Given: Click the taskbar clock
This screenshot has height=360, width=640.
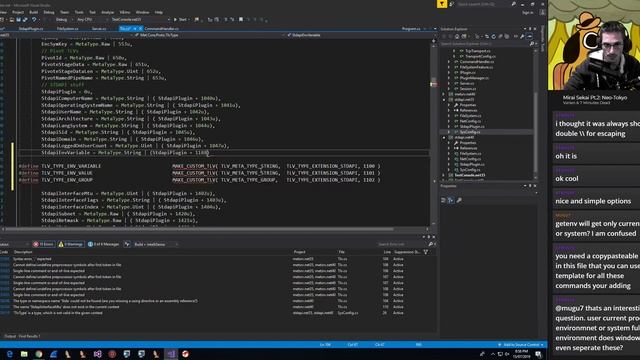Looking at the screenshot, I should pos(521,353).
